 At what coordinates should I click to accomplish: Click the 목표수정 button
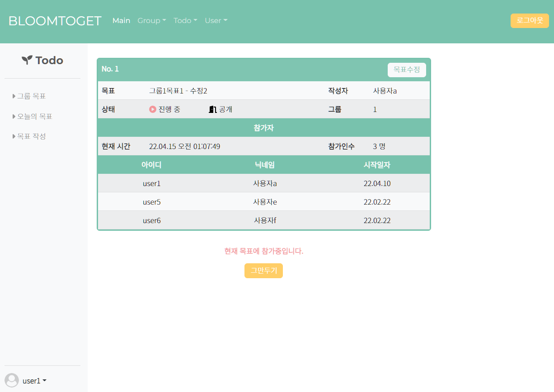point(407,70)
